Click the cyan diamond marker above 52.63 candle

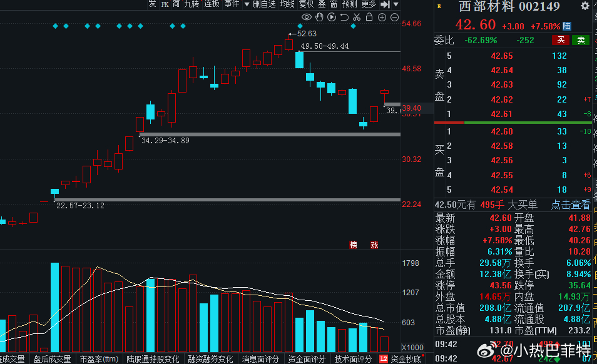point(300,26)
